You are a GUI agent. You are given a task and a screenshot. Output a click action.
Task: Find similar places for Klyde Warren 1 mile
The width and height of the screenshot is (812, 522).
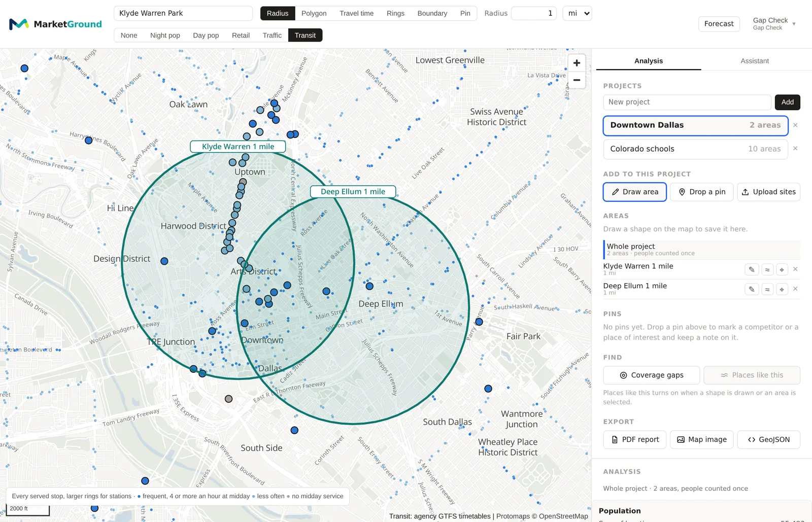pos(767,269)
